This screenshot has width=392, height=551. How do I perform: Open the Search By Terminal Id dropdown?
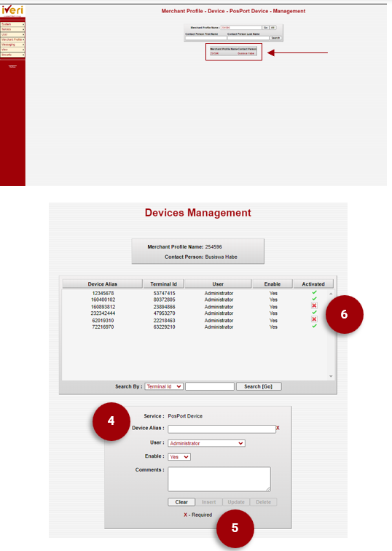coord(164,386)
